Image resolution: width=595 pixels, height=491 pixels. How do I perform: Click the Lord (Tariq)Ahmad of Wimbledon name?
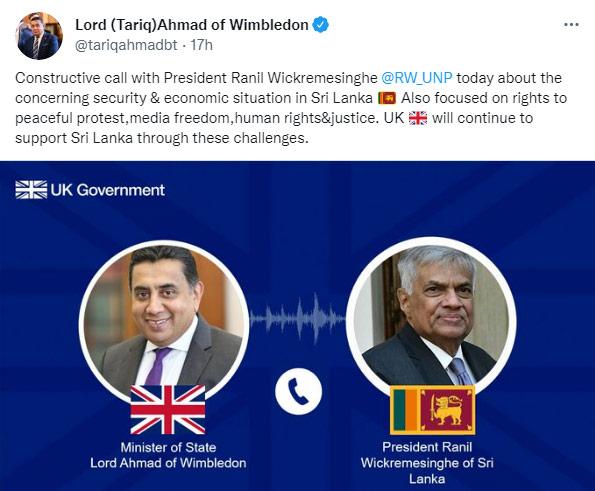pyautogui.click(x=192, y=25)
